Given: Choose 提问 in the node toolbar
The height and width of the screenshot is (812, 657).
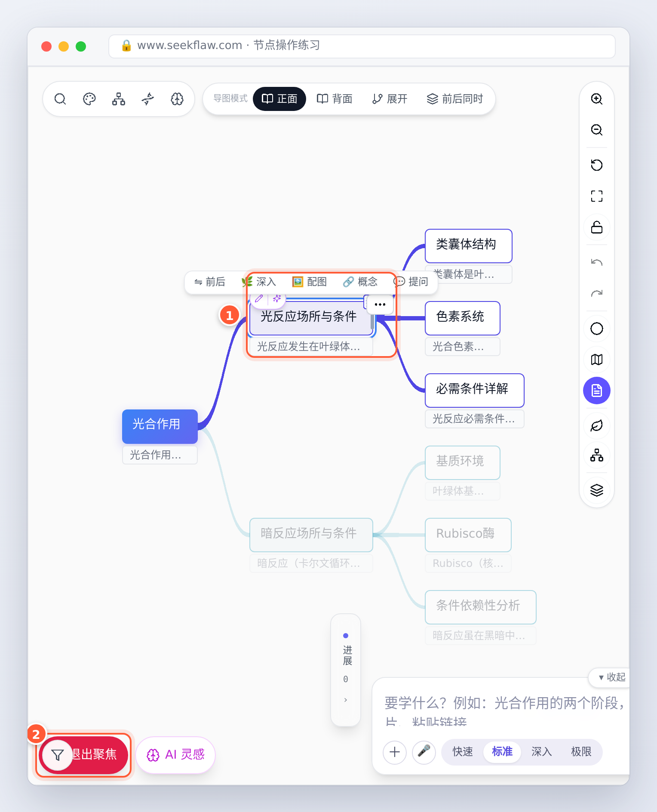Looking at the screenshot, I should point(411,282).
